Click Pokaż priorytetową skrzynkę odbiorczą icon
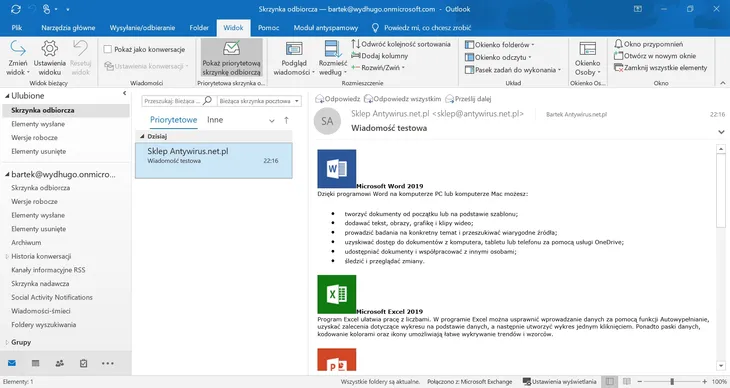 point(231,48)
